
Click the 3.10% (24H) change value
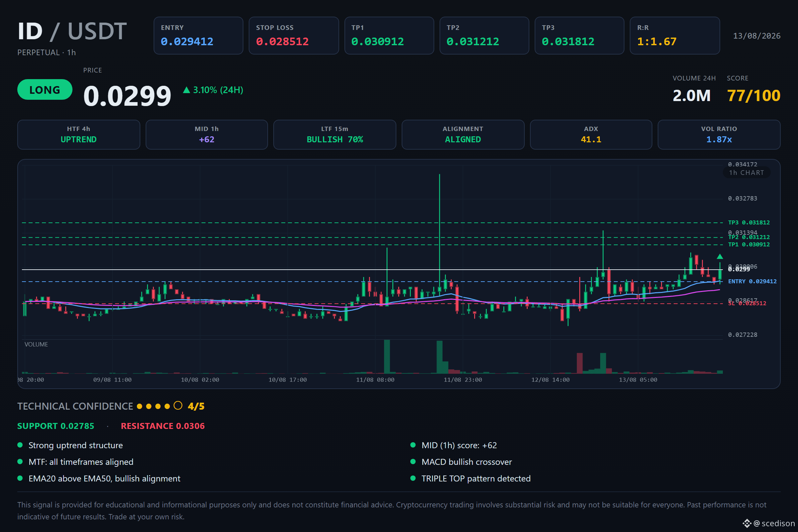point(218,90)
